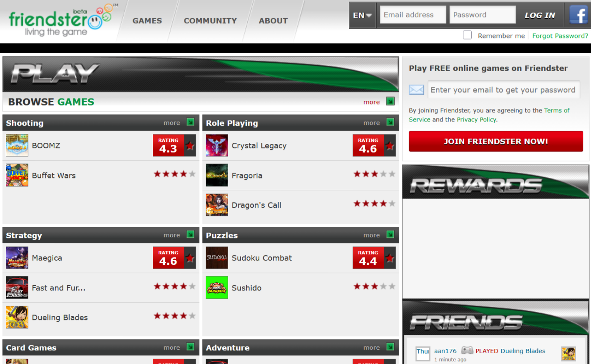Open the Sushido game icon
The width and height of the screenshot is (591, 364).
pos(217,288)
